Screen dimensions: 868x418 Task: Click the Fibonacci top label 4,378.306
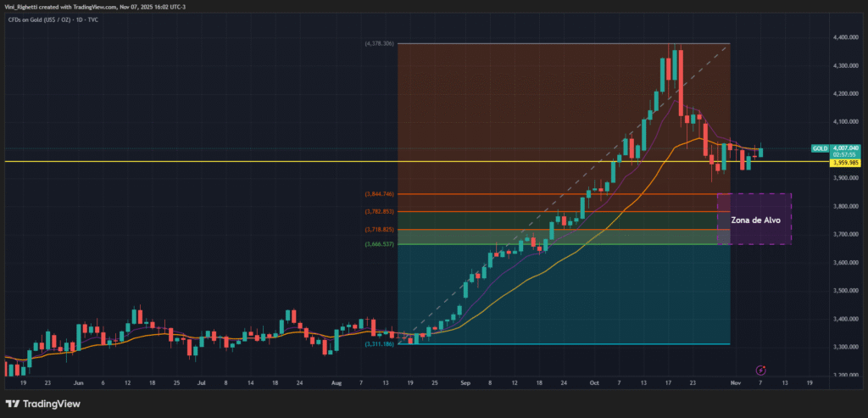coord(379,43)
